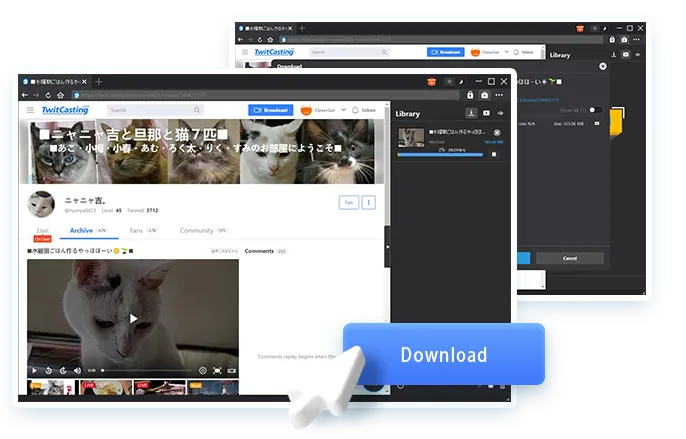Click the large blue Download button
Viewport: 686px width, 439px height.
point(444,354)
